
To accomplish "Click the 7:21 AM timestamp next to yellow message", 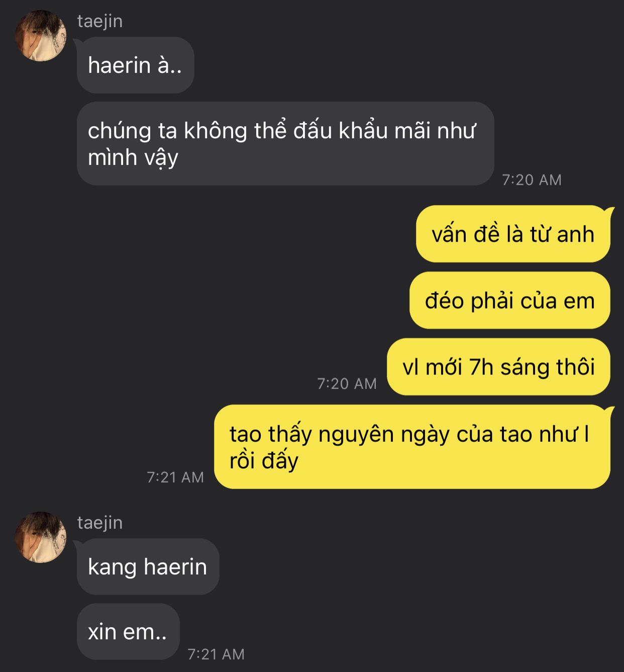I will [x=175, y=477].
